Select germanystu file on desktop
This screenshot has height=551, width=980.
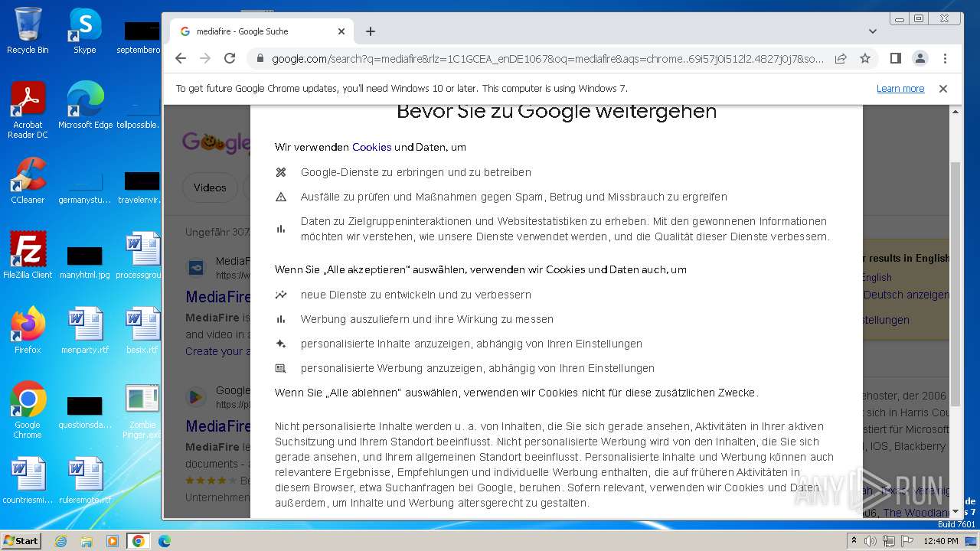tap(85, 187)
